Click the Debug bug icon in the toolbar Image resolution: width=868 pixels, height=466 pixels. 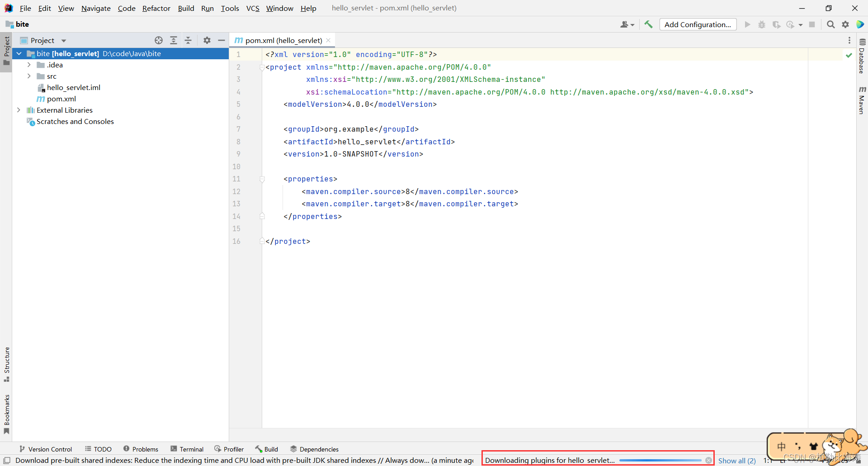(762, 24)
